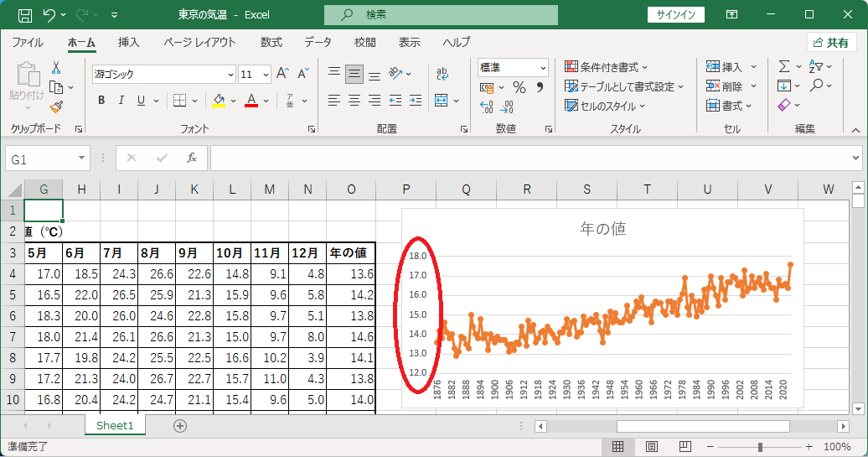Switch to the 表示 tab
Screen dimensions: 868x457
(x=410, y=42)
